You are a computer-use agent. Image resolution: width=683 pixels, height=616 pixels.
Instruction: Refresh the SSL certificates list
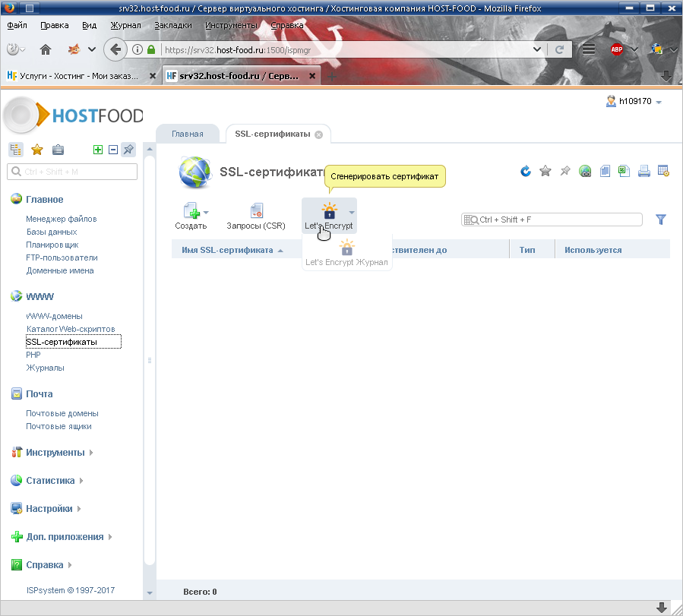pos(525,171)
